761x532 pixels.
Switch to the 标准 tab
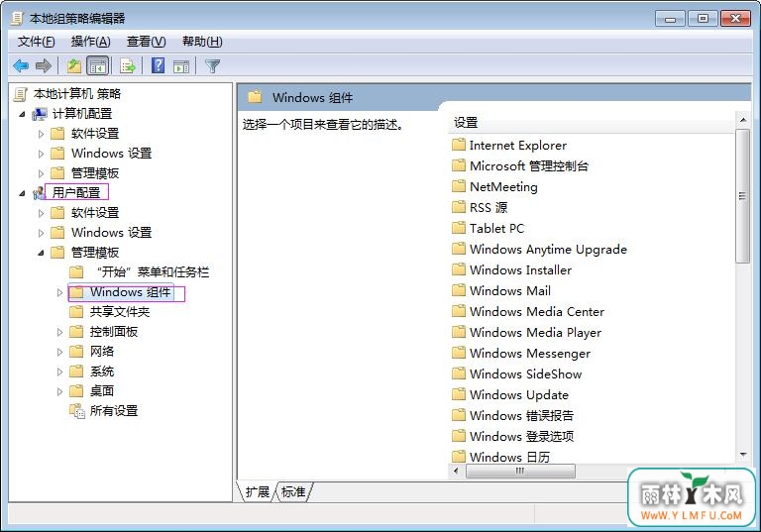click(293, 491)
